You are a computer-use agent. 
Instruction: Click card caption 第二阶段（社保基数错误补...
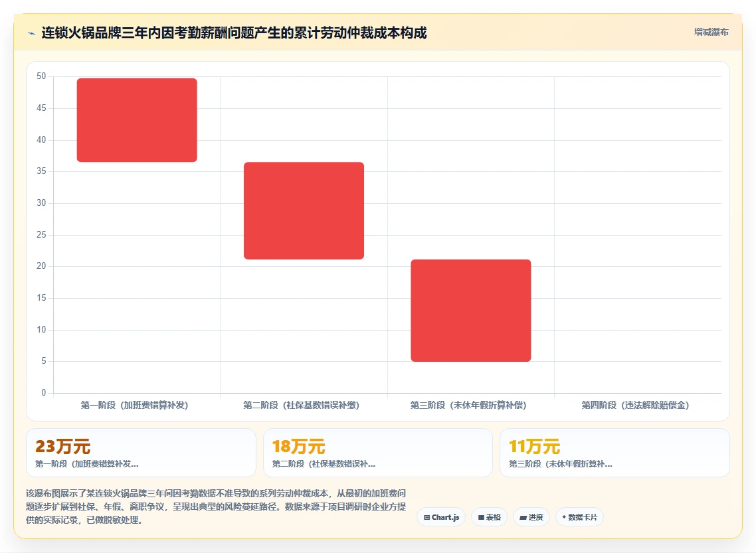coord(324,464)
